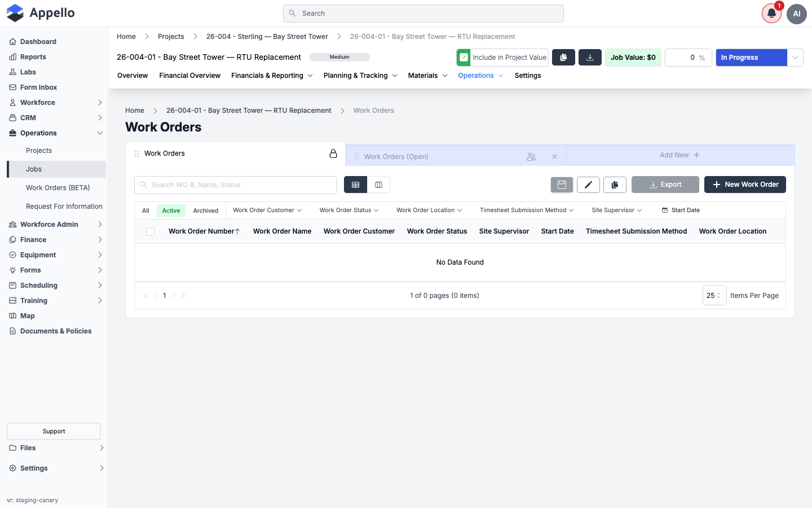Click Add New view tab

tap(679, 155)
